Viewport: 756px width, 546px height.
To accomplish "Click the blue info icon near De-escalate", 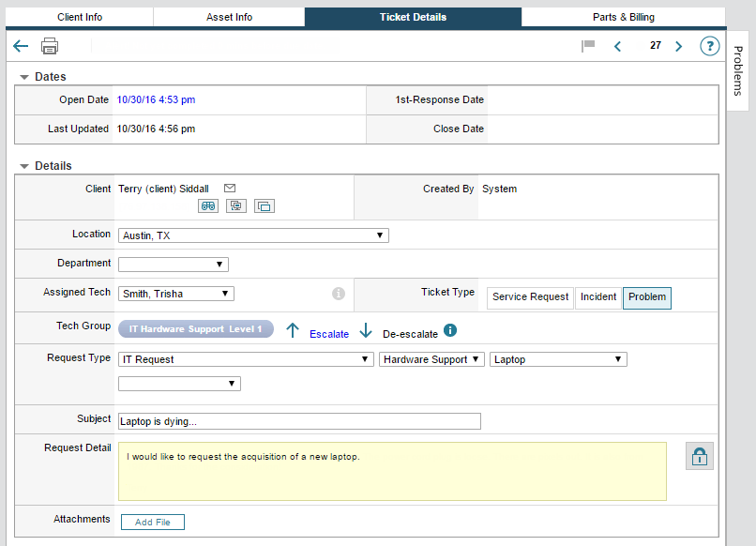I will pos(450,330).
